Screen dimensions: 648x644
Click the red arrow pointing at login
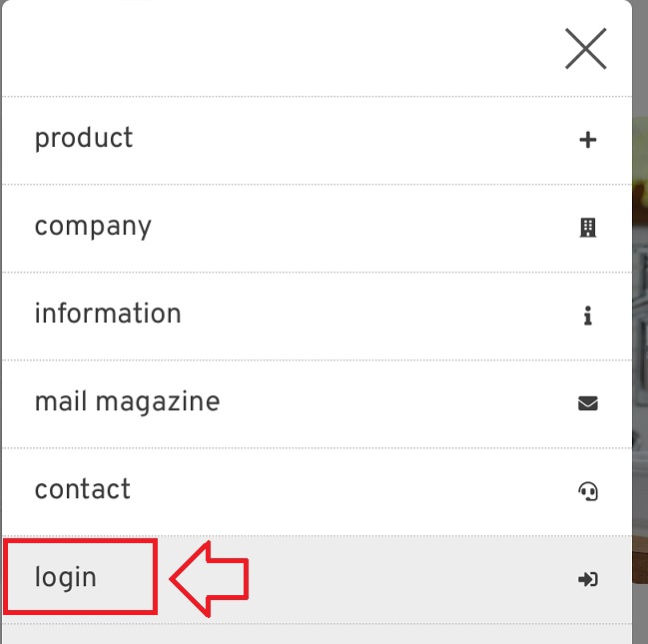(208, 577)
